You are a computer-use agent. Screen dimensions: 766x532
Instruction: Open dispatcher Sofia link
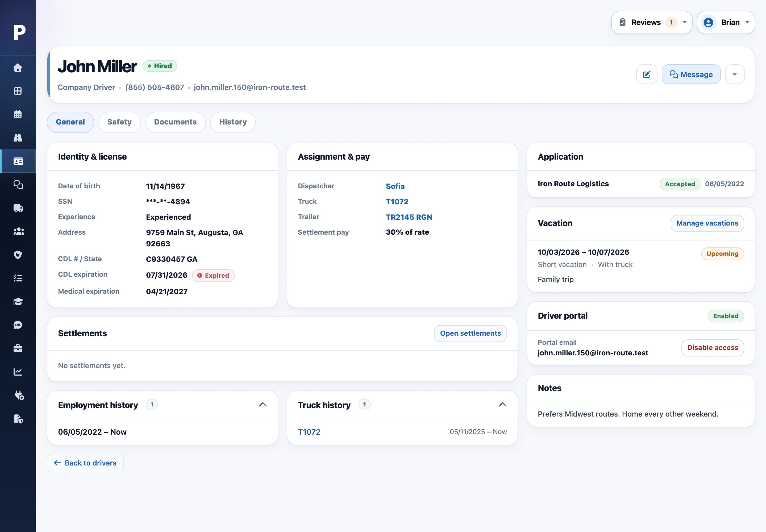click(x=395, y=186)
